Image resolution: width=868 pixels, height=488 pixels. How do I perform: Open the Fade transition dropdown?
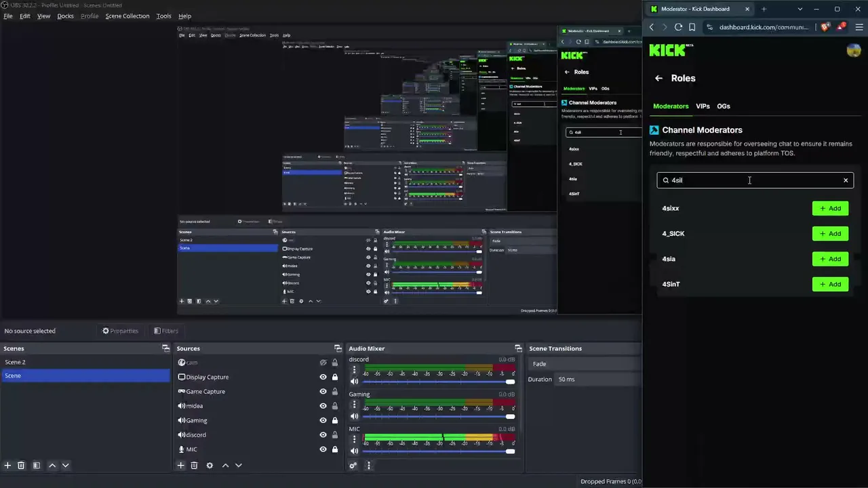[585, 364]
